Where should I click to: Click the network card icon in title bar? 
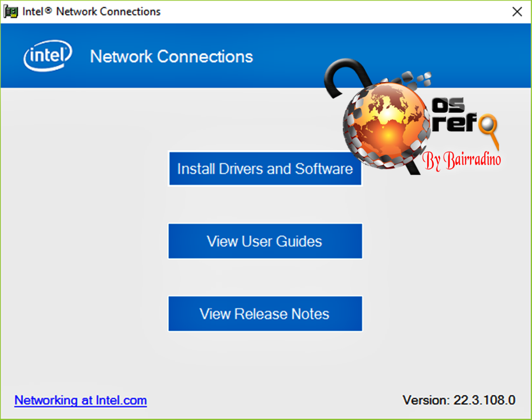click(10, 11)
